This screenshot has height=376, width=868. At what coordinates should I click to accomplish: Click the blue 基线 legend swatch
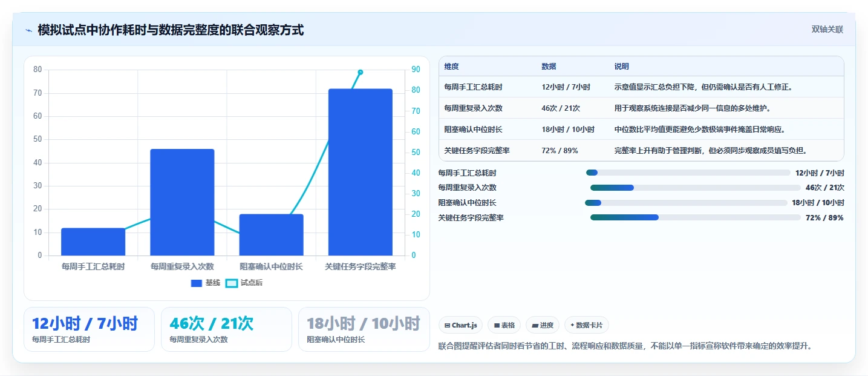pyautogui.click(x=197, y=283)
